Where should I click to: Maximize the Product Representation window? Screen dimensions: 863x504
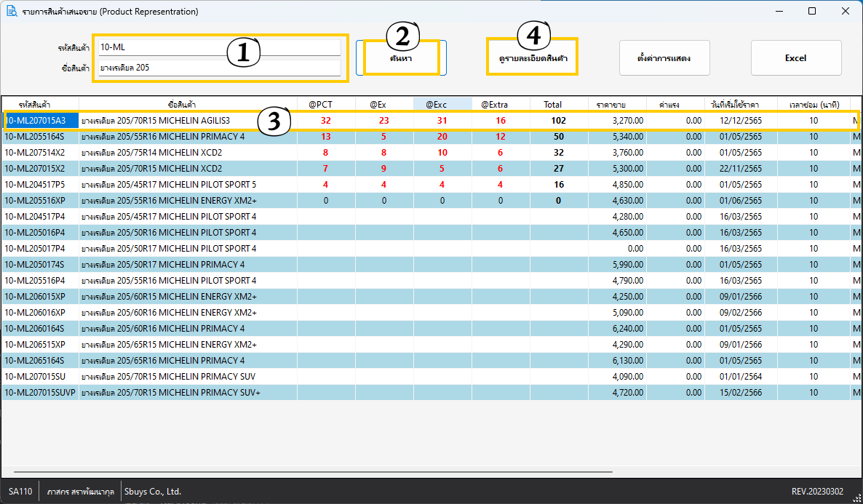click(x=812, y=12)
